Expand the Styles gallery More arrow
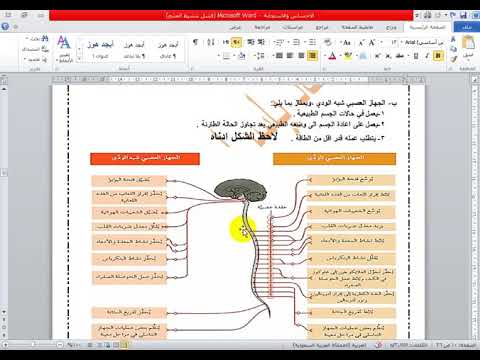The height and width of the screenshot is (360, 480). point(80,59)
